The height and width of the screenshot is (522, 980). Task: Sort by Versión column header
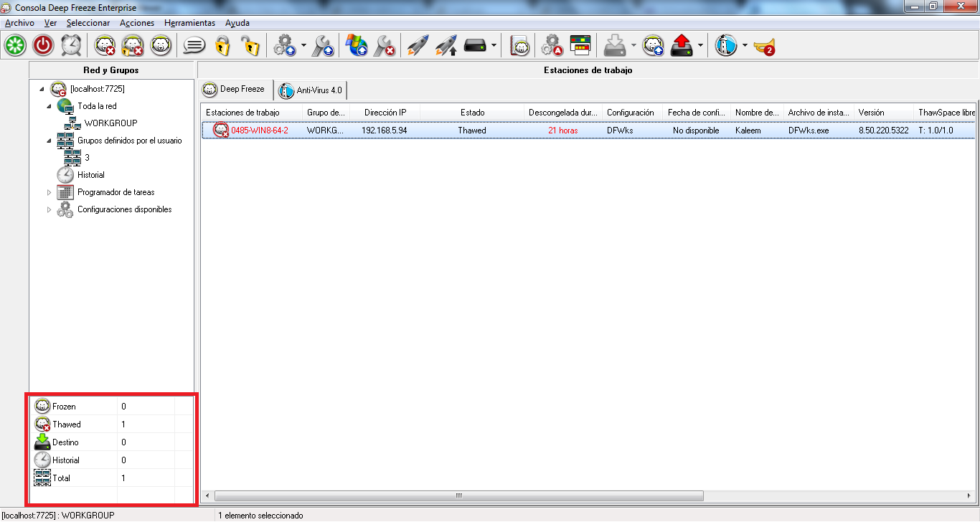pyautogui.click(x=883, y=113)
